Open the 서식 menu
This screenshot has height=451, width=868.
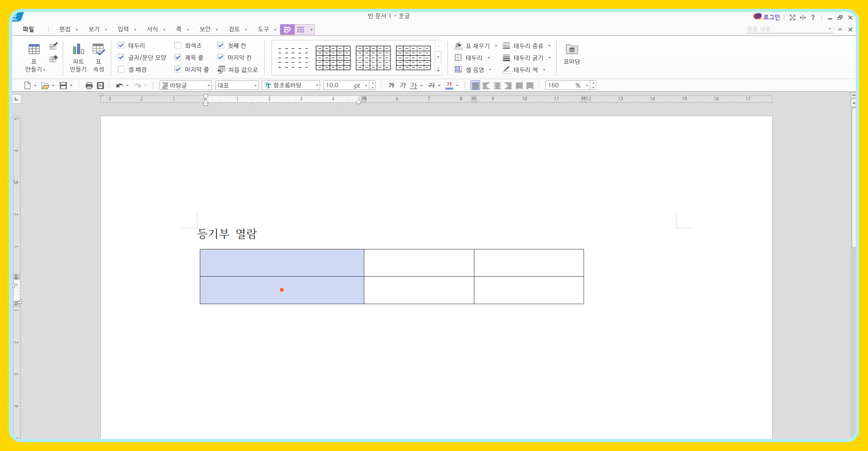152,29
